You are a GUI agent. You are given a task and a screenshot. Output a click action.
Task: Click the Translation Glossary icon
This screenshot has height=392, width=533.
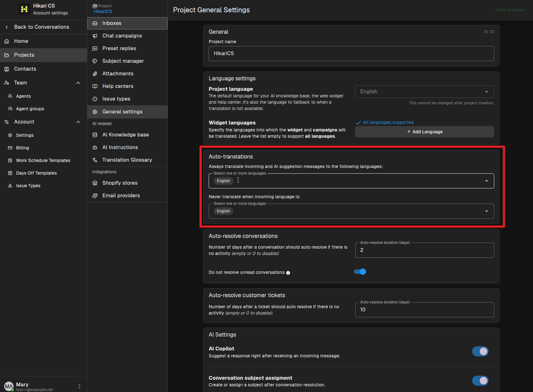point(95,160)
